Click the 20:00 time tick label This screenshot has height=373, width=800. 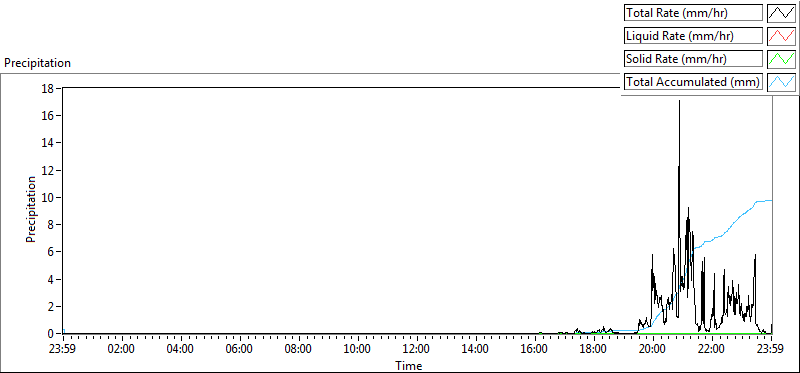pos(653,350)
